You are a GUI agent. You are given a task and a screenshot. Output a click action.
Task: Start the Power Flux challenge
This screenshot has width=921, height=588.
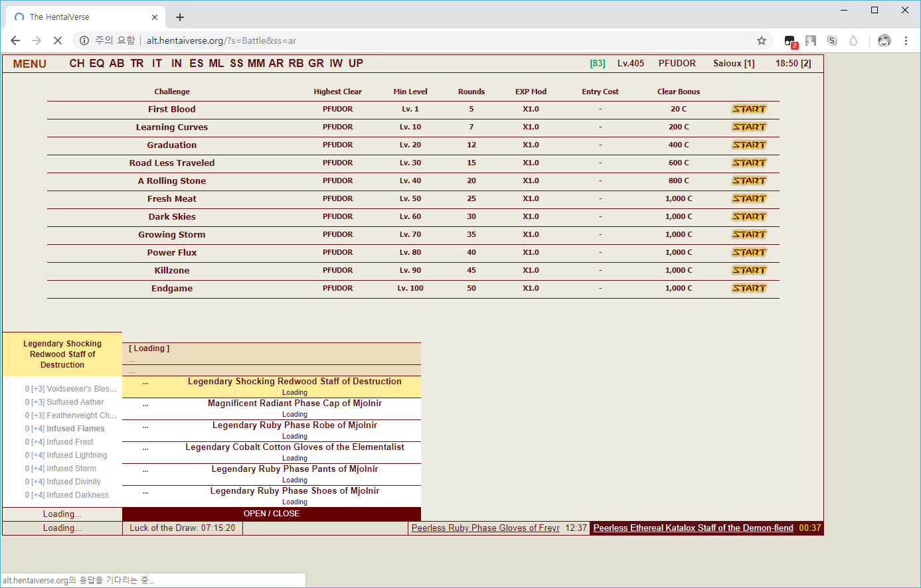tap(749, 252)
